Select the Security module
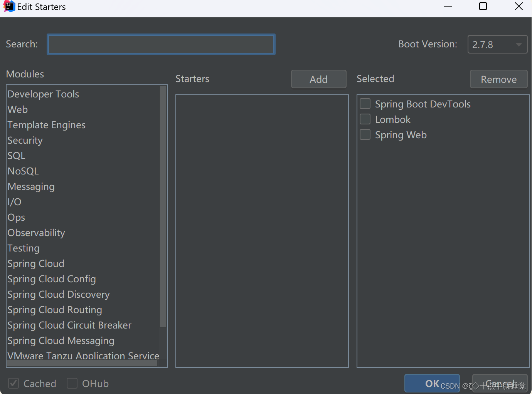Viewport: 532px width, 394px height. point(83,140)
